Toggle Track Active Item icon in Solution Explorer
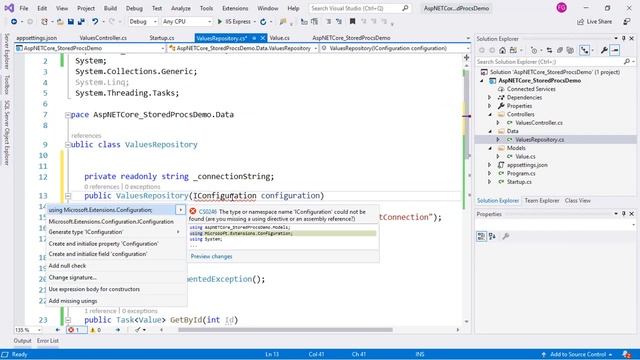The width and height of the screenshot is (640, 360). 585,50
